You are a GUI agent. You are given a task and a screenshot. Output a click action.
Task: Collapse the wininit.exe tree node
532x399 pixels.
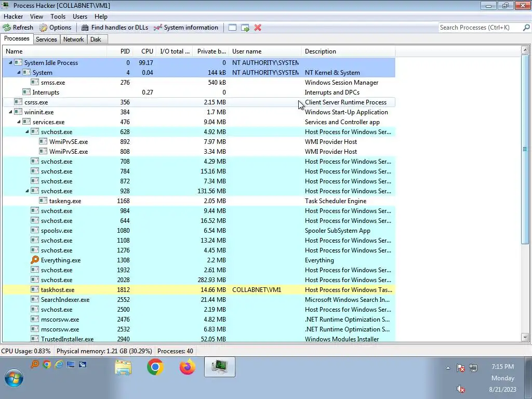coord(10,112)
